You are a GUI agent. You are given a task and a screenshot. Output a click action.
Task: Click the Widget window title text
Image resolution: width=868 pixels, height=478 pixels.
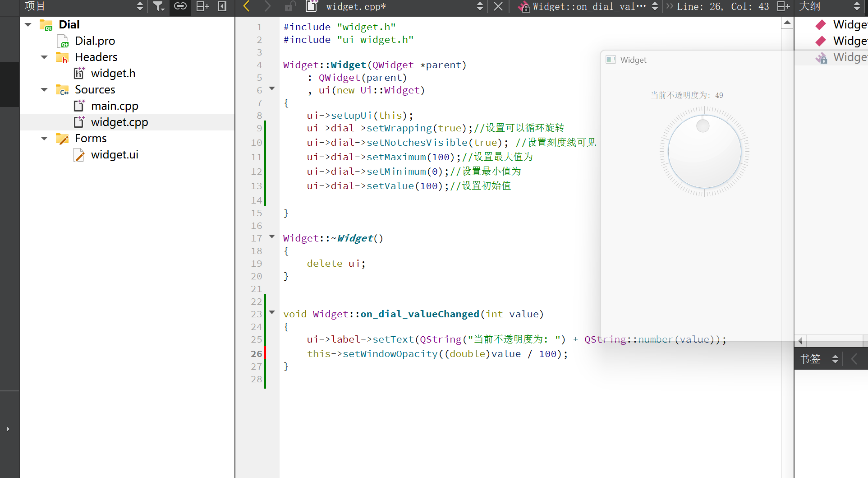633,60
